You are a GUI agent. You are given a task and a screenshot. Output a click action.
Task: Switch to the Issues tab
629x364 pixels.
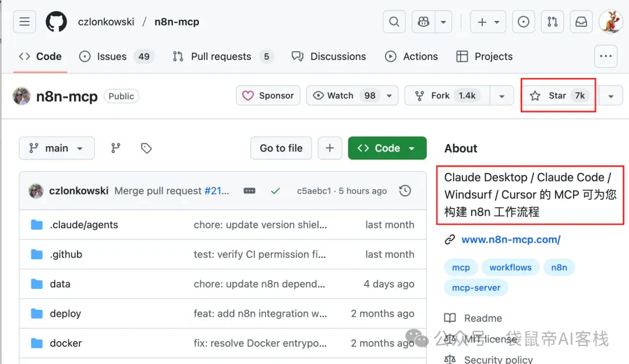116,56
